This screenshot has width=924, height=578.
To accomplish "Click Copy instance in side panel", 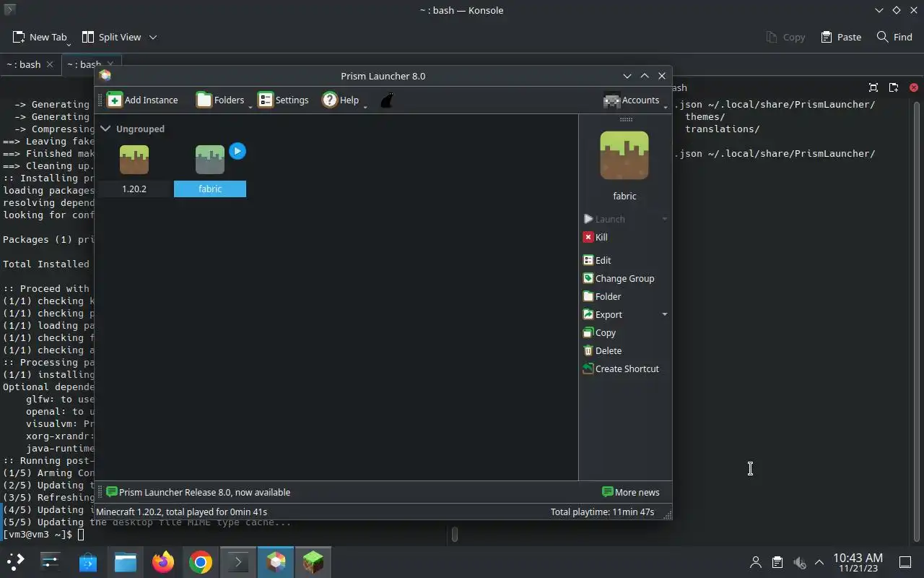I will [x=599, y=332].
